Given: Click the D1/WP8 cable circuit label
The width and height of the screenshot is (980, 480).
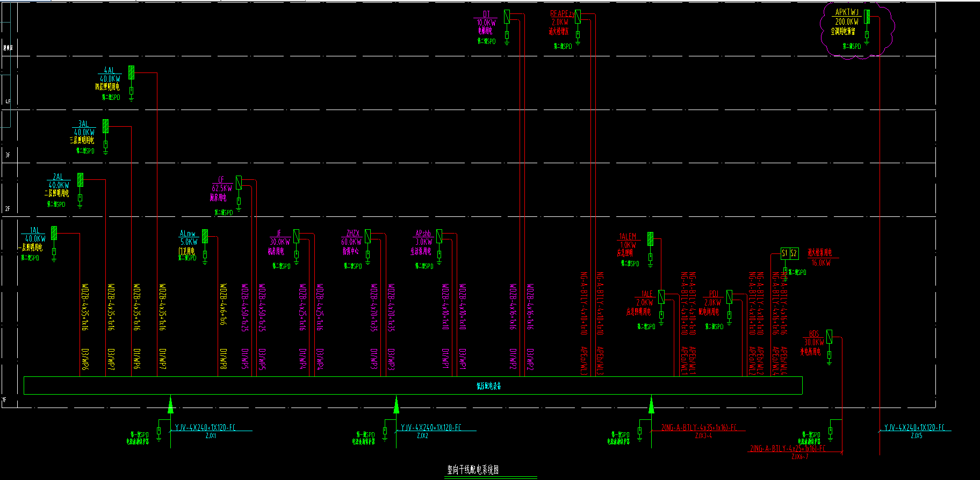Looking at the screenshot, I should click(223, 359).
